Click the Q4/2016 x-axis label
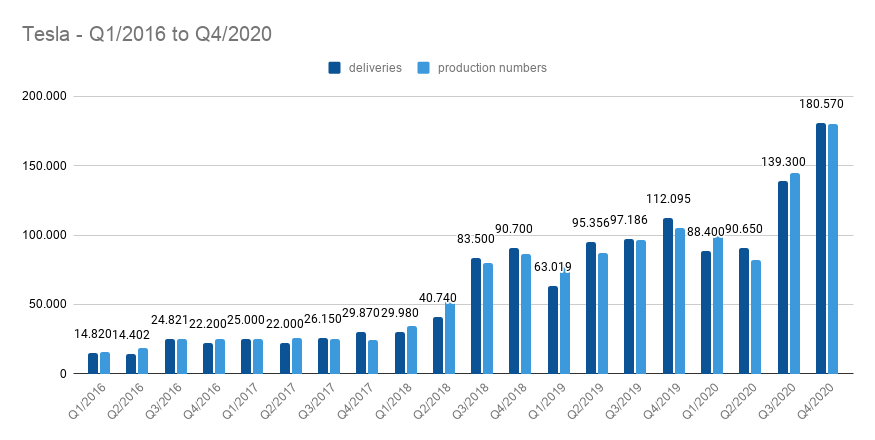 (203, 400)
